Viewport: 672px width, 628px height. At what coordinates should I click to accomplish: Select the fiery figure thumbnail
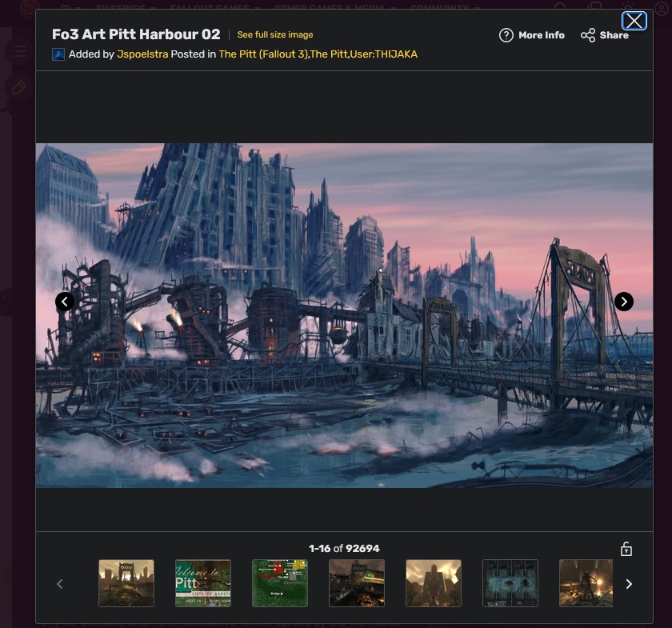pyautogui.click(x=586, y=583)
